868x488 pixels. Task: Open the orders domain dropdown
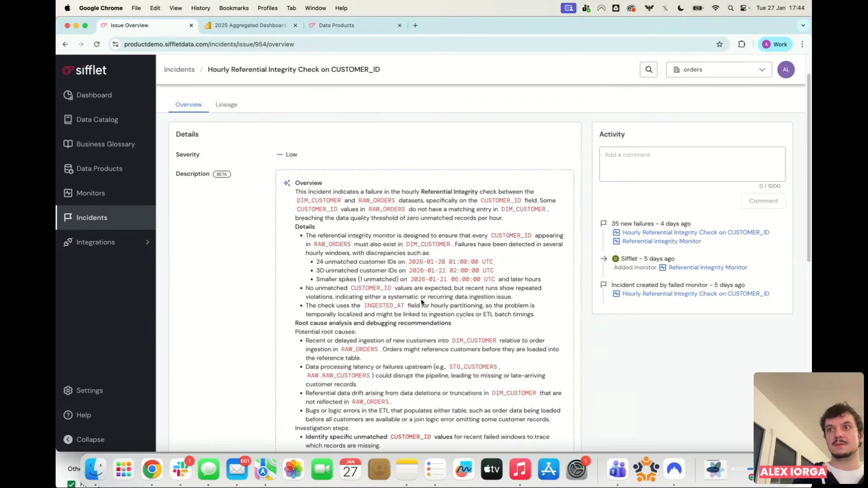point(718,70)
